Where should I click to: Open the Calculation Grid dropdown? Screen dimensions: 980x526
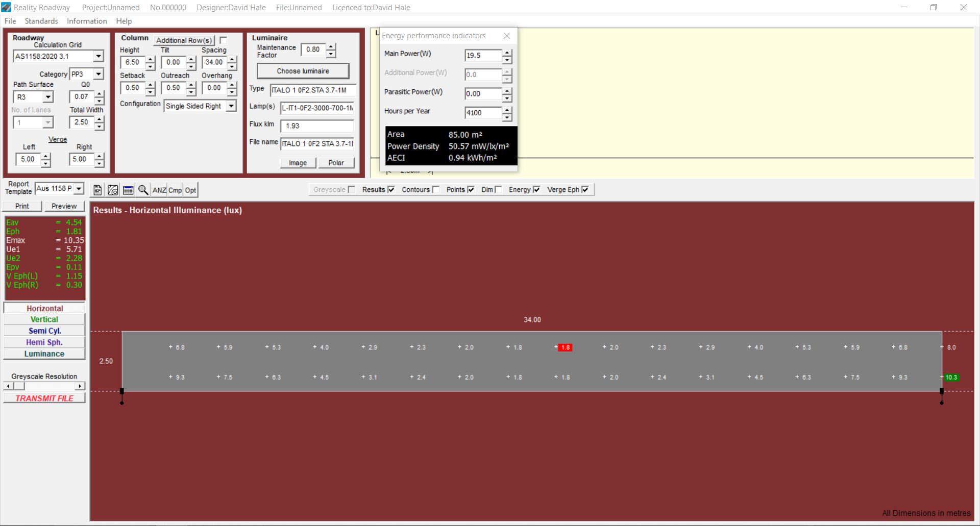click(x=99, y=56)
